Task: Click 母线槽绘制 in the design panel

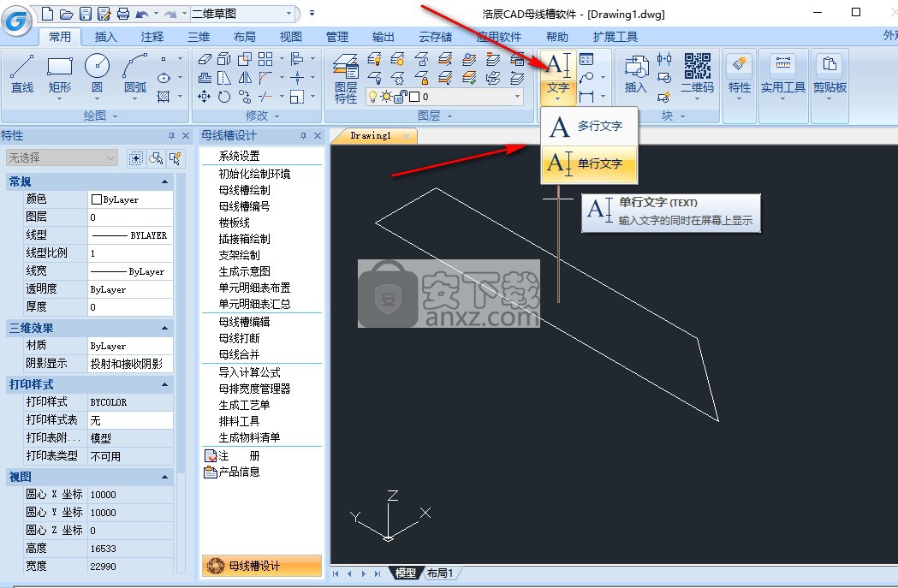Action: point(245,190)
